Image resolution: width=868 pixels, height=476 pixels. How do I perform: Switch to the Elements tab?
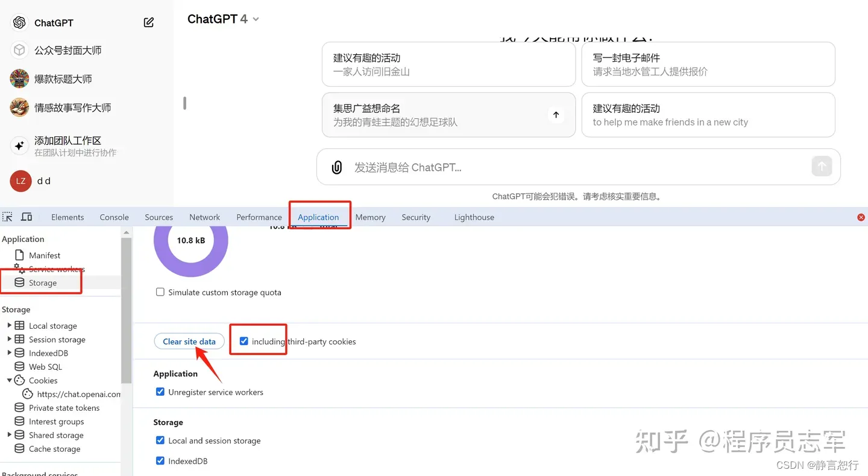68,217
